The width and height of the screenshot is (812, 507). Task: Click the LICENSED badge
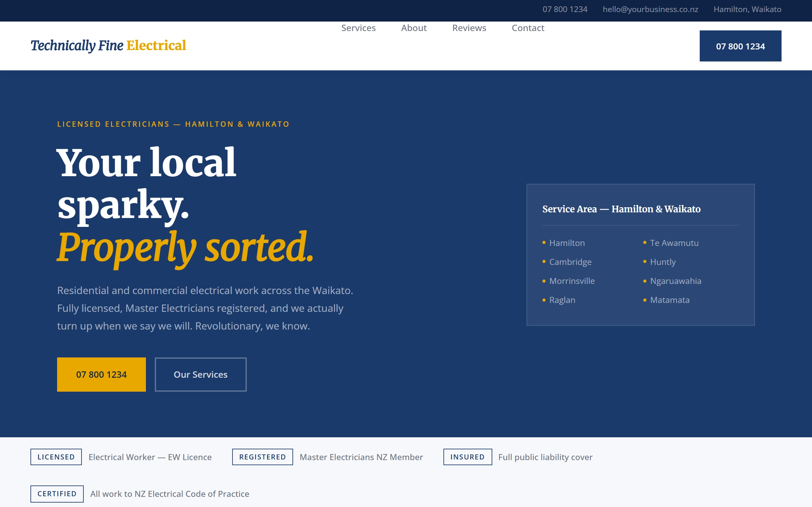[x=56, y=457]
